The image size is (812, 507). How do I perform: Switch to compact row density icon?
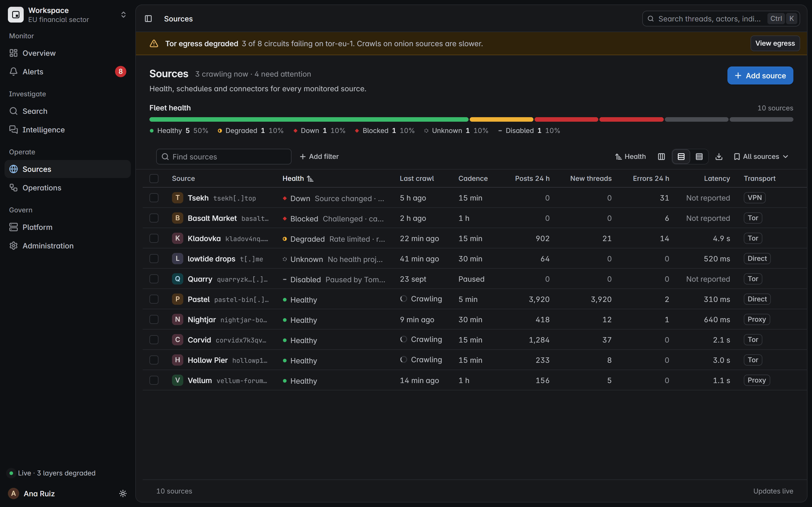(699, 157)
